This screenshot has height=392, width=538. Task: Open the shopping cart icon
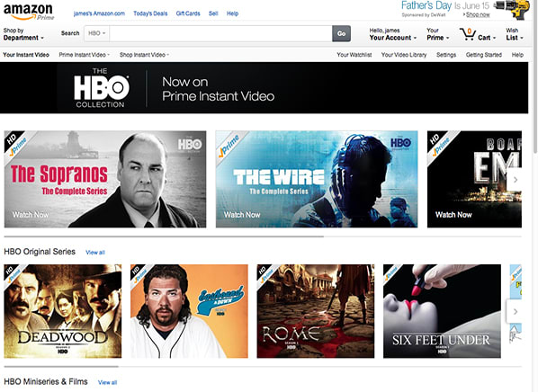(468, 34)
